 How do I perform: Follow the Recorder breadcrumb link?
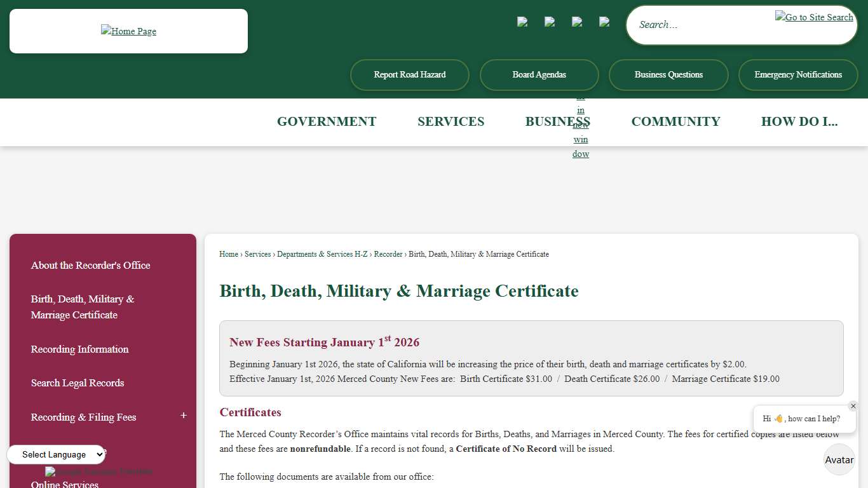[x=388, y=254]
